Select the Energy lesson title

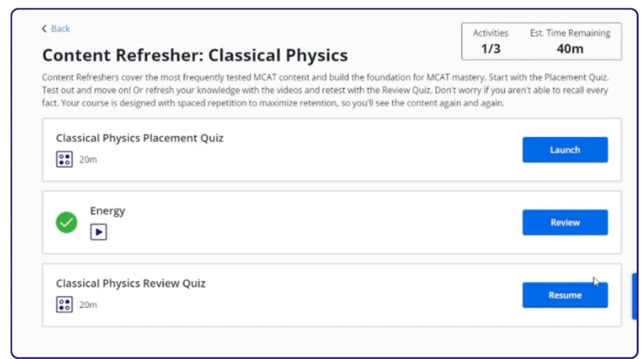(108, 211)
